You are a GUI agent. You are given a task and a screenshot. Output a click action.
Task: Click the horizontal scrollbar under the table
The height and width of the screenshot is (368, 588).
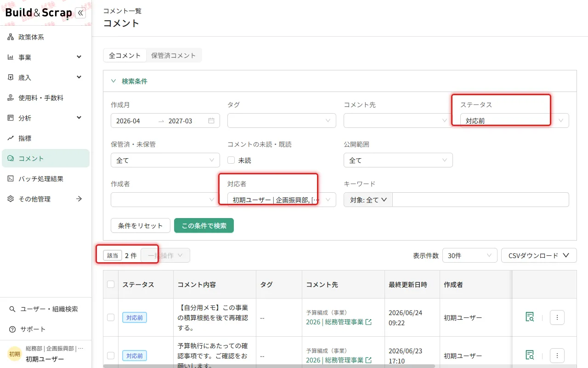tap(269, 366)
